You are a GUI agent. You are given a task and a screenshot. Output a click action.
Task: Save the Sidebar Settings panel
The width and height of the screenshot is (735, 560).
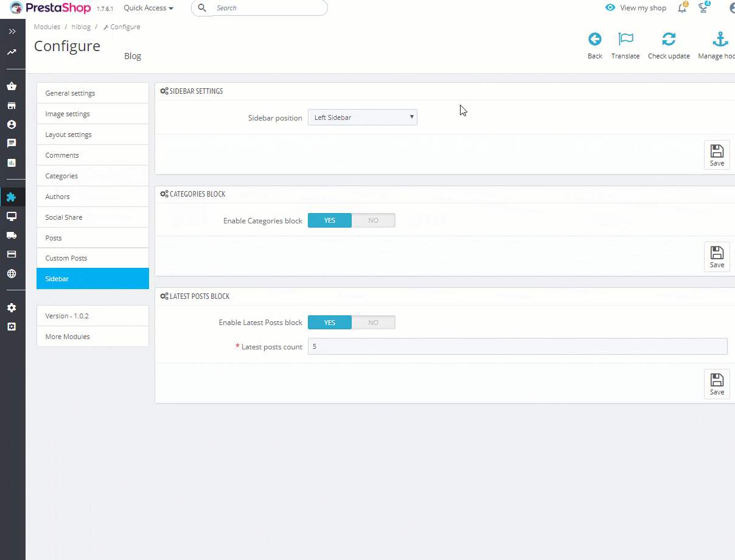[x=717, y=155]
